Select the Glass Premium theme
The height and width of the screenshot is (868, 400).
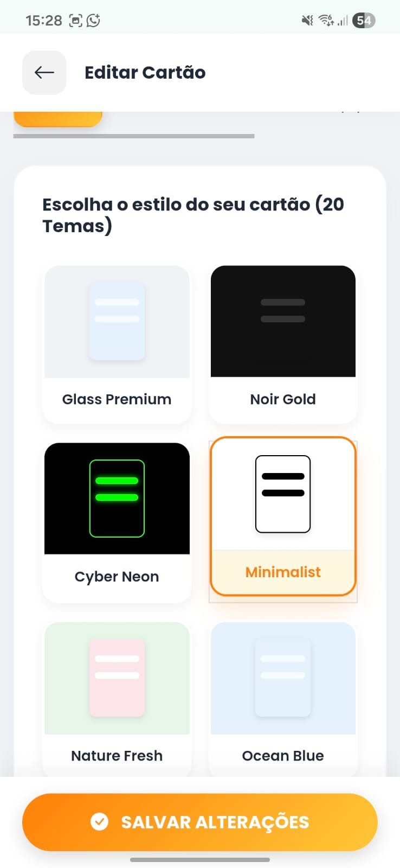click(x=117, y=399)
